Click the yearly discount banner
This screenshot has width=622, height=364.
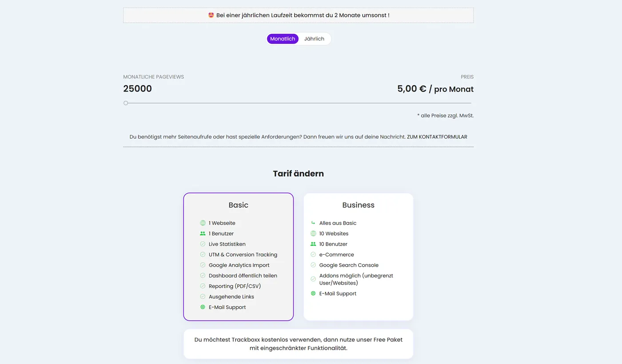point(298,15)
